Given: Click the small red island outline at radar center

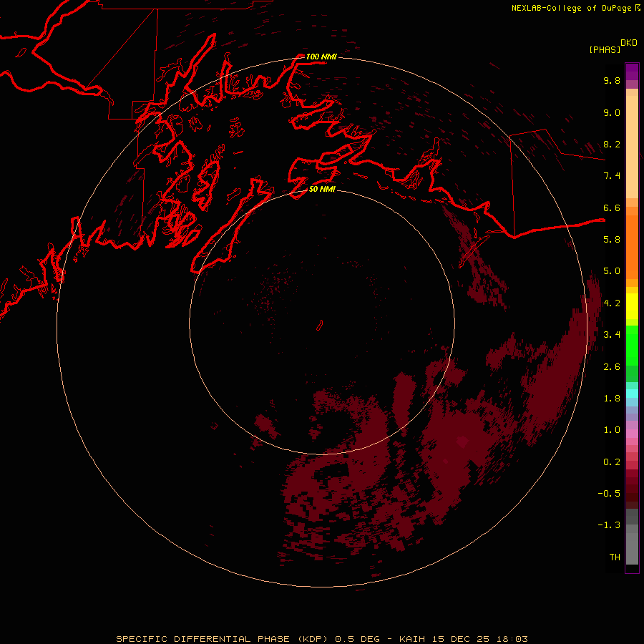Looking at the screenshot, I should tap(320, 326).
